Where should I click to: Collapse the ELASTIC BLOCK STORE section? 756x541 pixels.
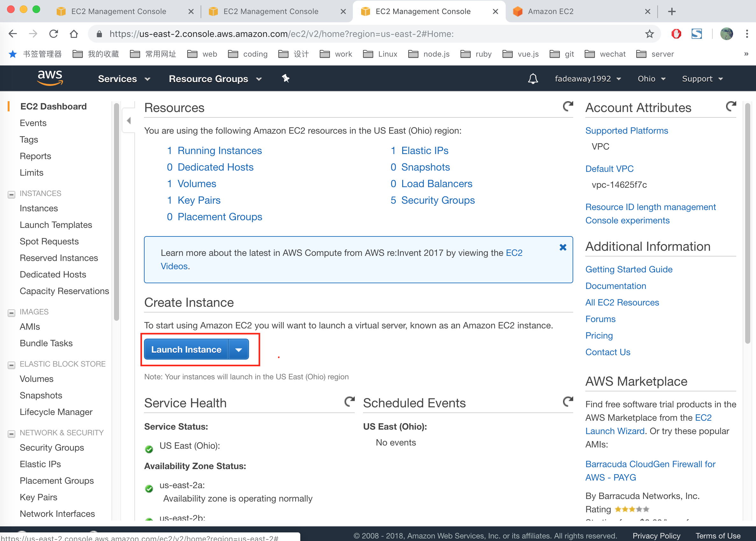click(x=11, y=365)
